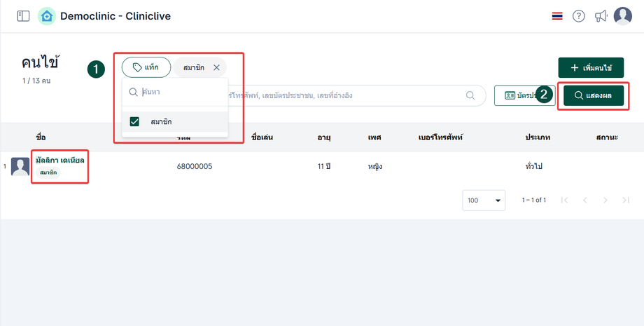Image resolution: width=644 pixels, height=326 pixels.
Task: Click the แสดงผล search button
Action: (593, 95)
